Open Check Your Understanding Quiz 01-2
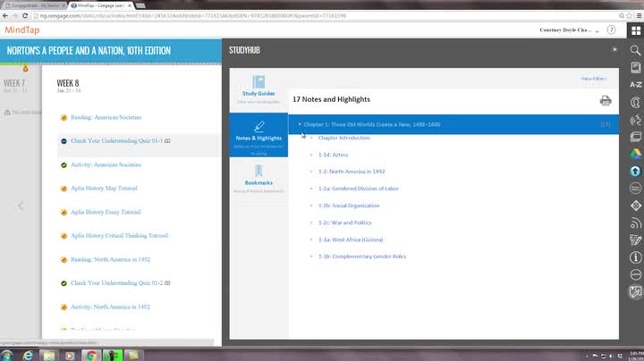The height and width of the screenshot is (361, 644). click(116, 283)
